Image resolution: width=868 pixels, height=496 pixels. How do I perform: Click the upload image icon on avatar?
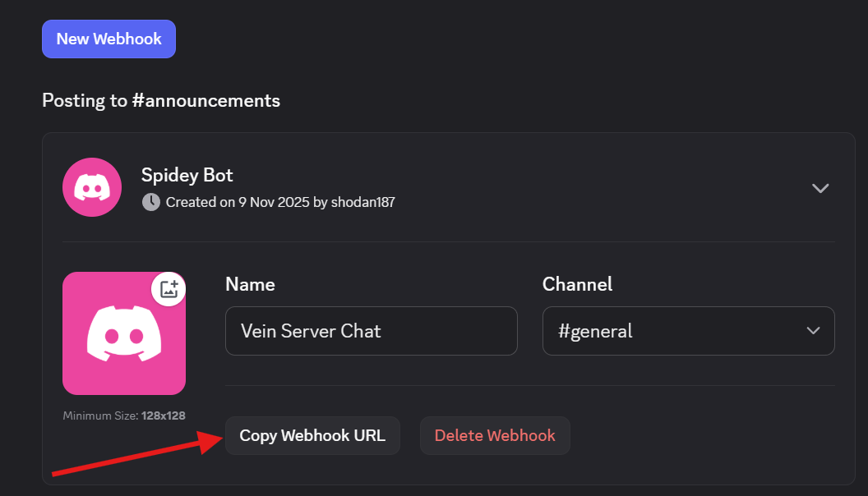(169, 288)
